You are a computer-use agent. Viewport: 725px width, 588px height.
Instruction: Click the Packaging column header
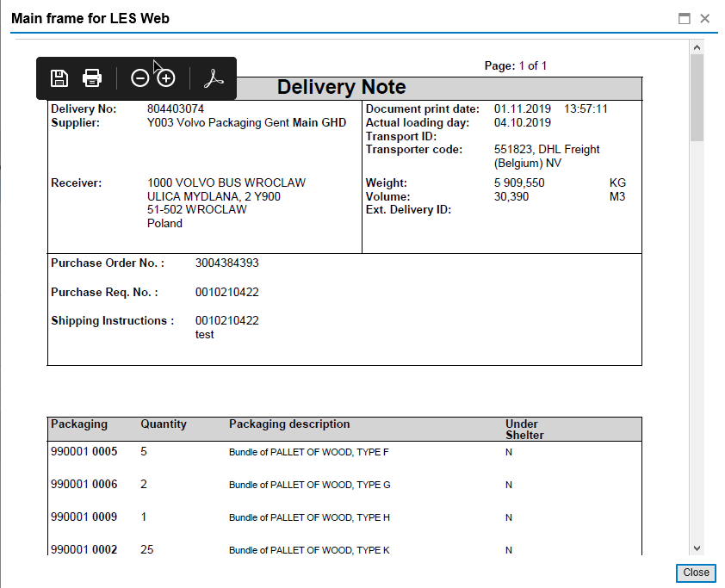[x=79, y=424]
